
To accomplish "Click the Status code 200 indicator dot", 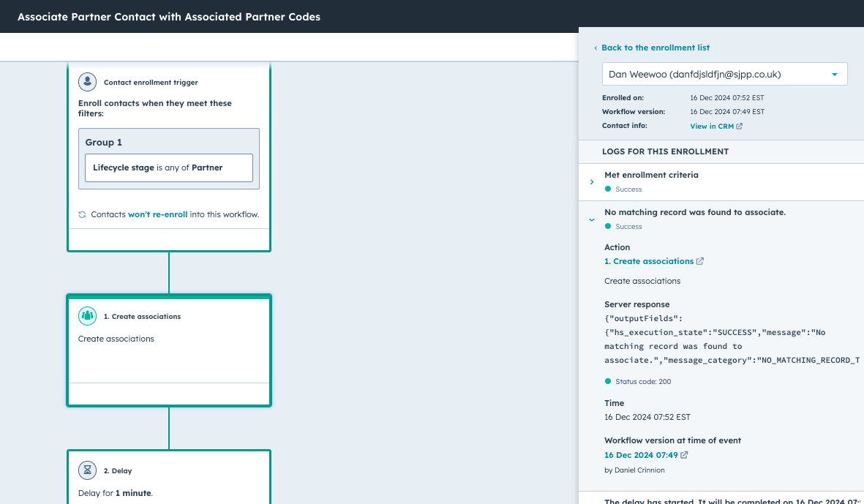I will coord(607,380).
